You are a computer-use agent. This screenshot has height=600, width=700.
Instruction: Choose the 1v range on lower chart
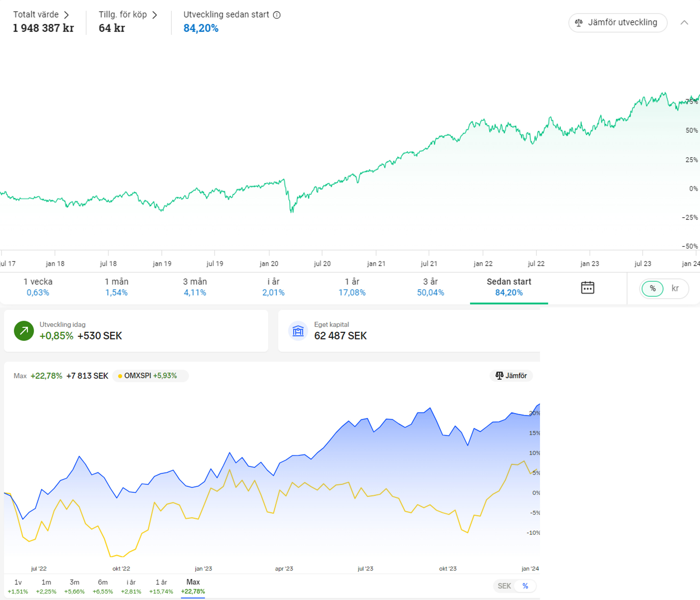point(18,586)
